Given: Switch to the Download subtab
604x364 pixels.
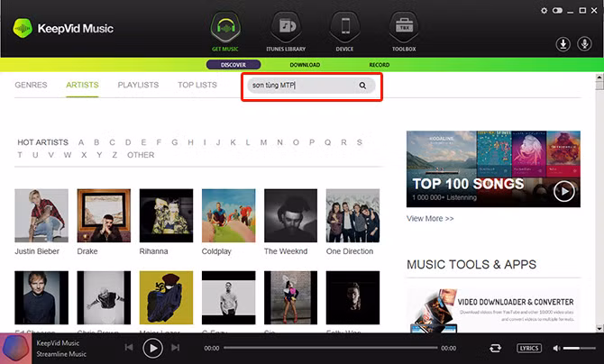Looking at the screenshot, I should [x=305, y=65].
